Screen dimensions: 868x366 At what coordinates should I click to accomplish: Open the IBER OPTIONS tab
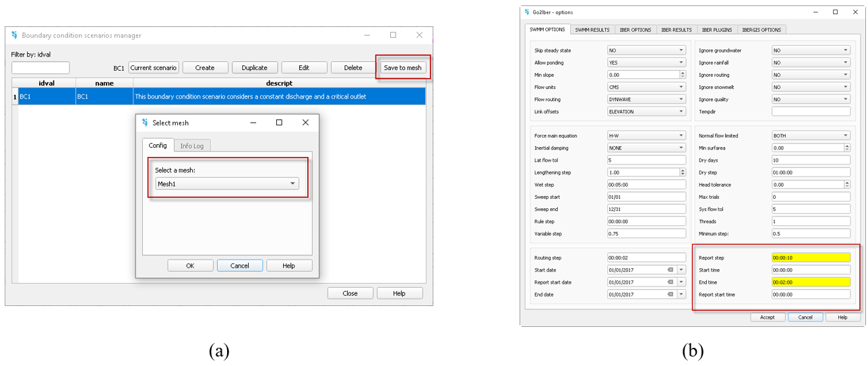point(635,30)
